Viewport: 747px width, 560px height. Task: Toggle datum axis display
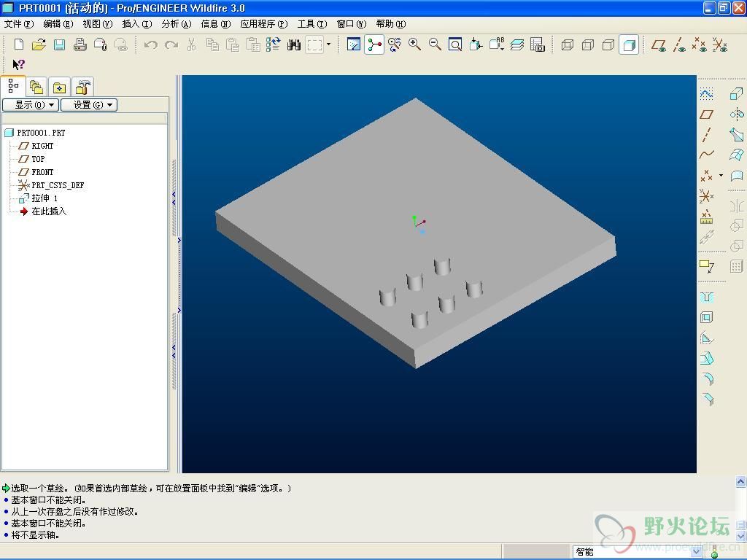coord(679,45)
